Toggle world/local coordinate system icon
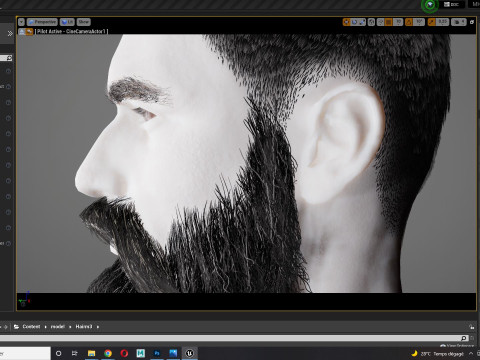480x360 pixels. (371, 22)
